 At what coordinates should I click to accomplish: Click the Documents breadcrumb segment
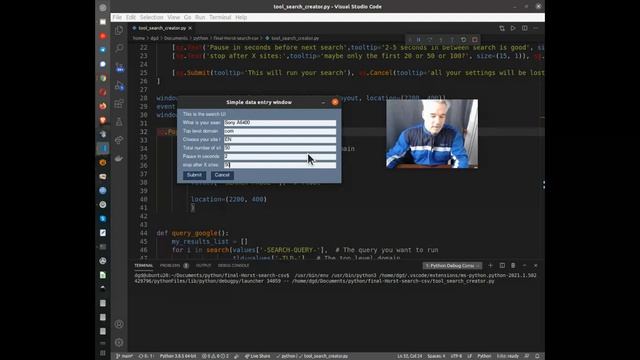pos(176,38)
